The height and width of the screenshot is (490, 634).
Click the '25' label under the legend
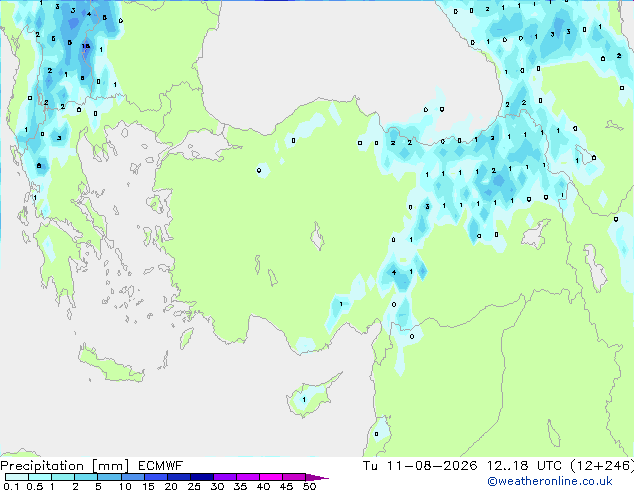(x=194, y=486)
